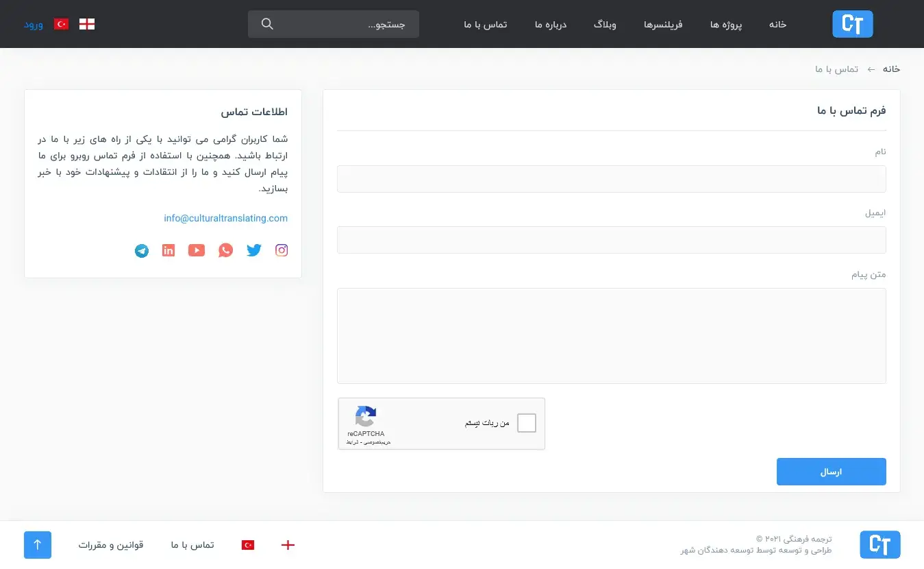The height and width of the screenshot is (569, 924).
Task: Click the info@culturaltranslating.com email link
Action: coord(225,218)
